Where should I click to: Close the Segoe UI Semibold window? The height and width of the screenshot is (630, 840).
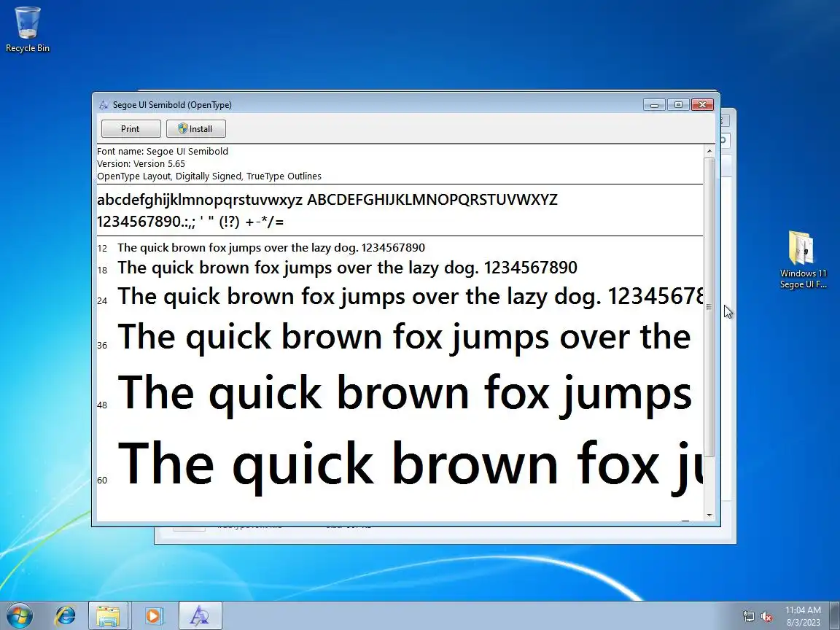pyautogui.click(x=702, y=104)
